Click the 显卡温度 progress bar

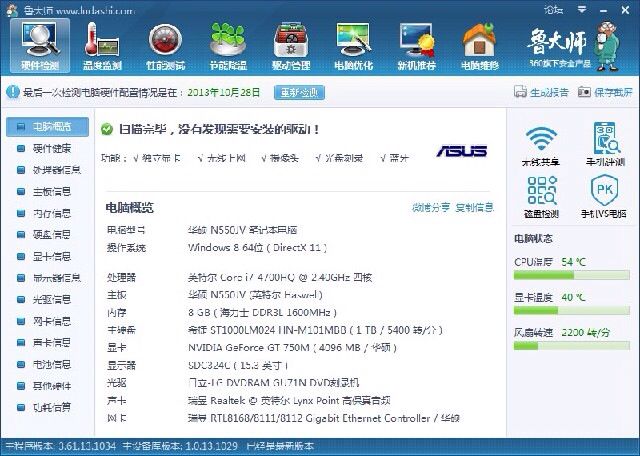(x=571, y=311)
